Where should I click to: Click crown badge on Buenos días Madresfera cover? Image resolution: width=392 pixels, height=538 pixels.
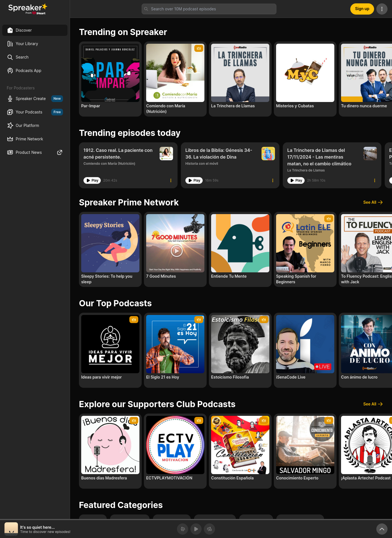click(134, 420)
